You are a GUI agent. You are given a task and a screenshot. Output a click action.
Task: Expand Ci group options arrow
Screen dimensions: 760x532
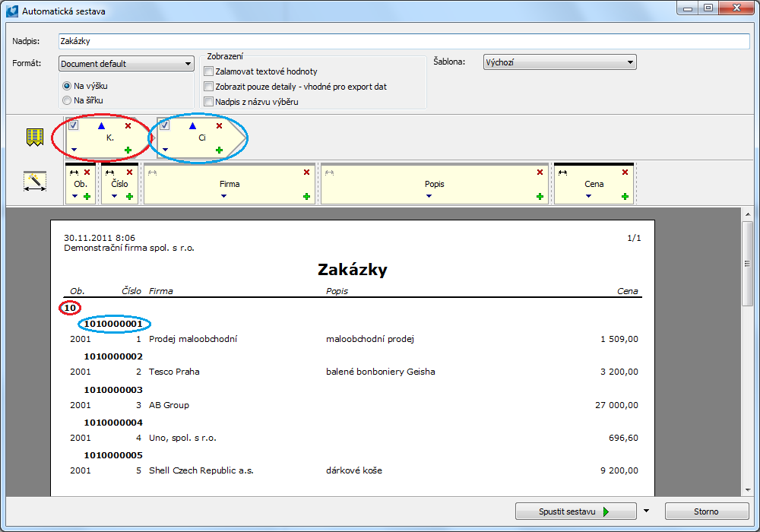tap(165, 149)
